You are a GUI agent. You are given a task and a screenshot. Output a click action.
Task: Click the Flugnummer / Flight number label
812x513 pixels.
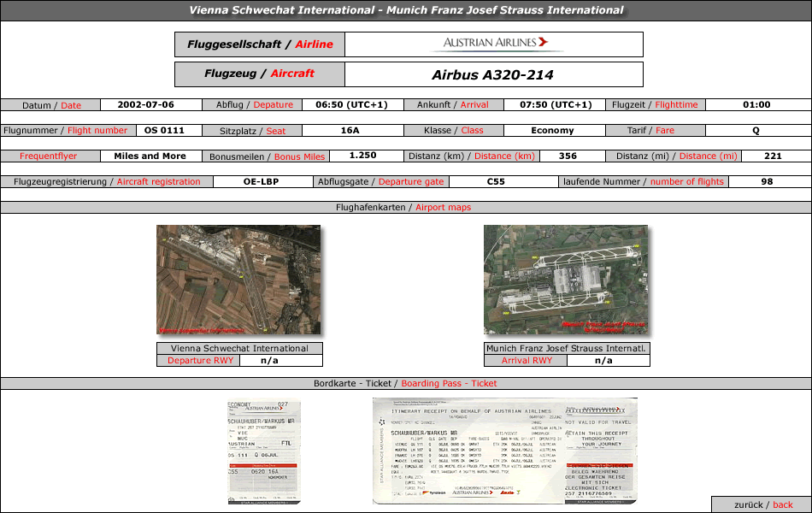(65, 131)
